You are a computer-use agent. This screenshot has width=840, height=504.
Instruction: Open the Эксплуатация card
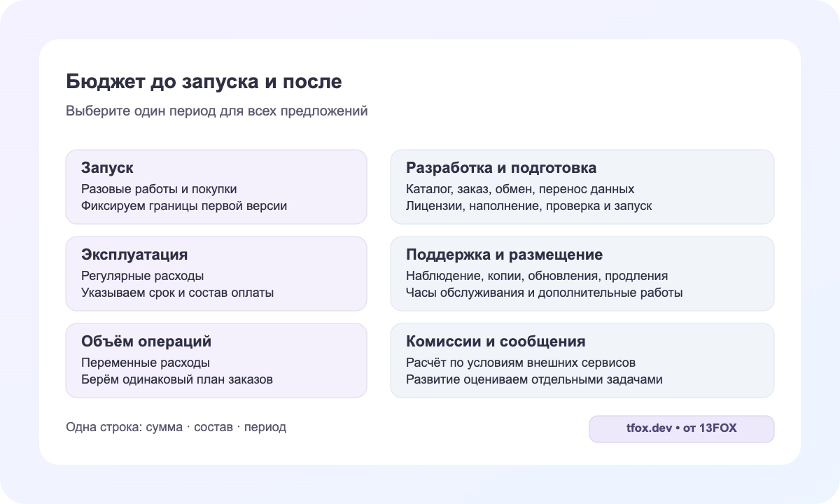(216, 274)
